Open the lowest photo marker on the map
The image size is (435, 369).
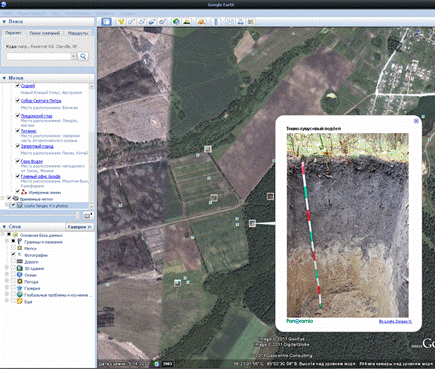177,283
